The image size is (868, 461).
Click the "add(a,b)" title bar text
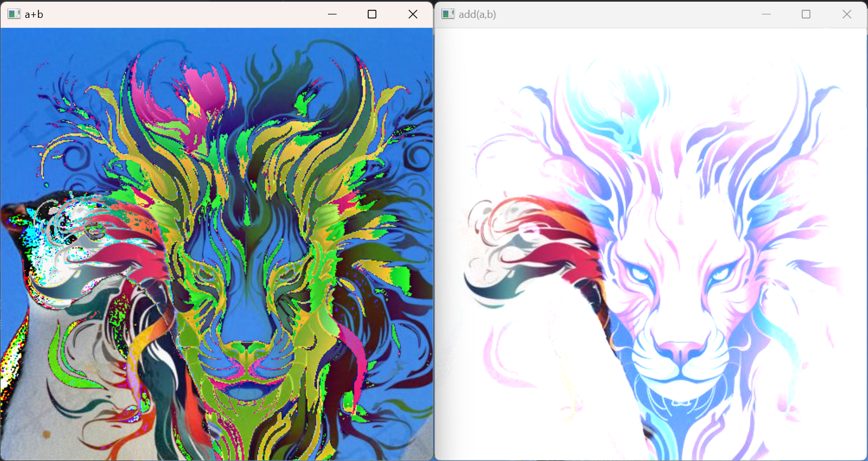pyautogui.click(x=477, y=14)
